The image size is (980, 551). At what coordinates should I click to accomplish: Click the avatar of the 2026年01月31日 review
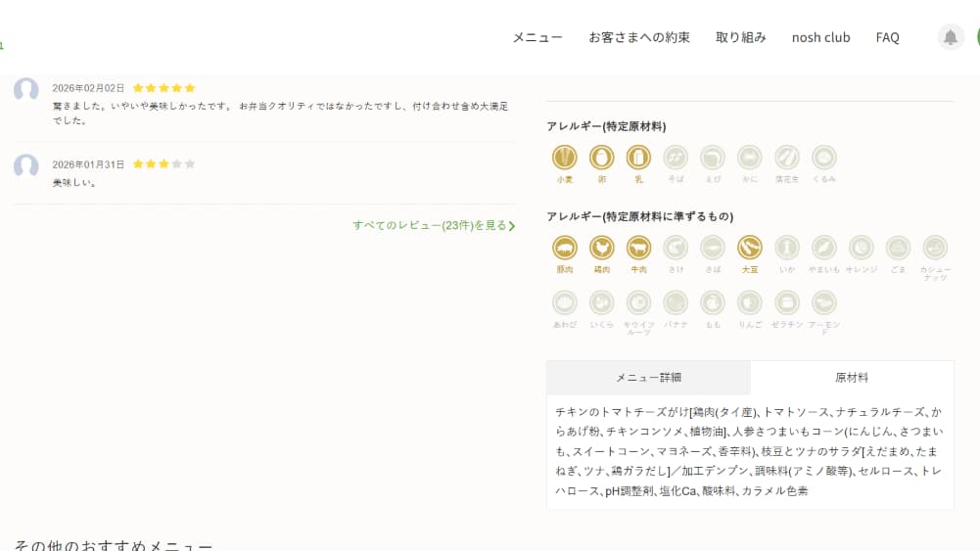pos(26,166)
